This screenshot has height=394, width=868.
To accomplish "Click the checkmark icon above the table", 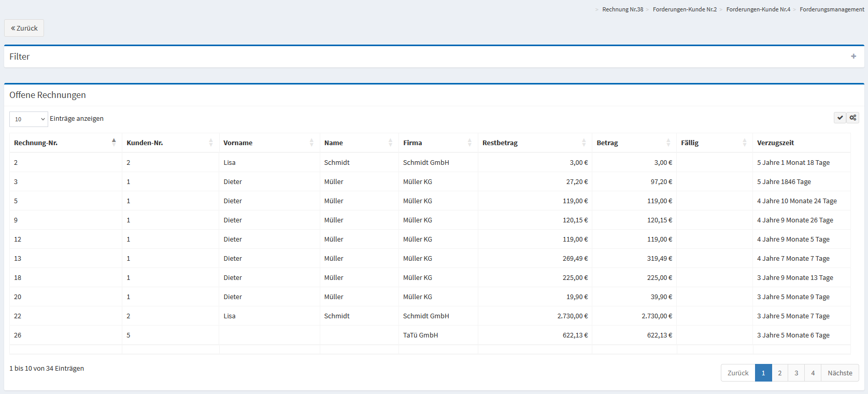I will pos(839,118).
